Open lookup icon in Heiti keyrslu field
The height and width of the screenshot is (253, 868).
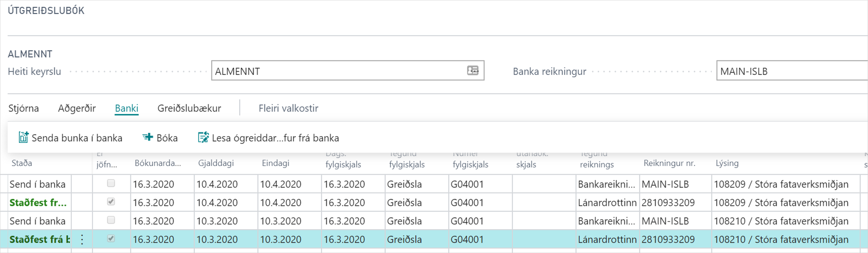click(x=472, y=70)
